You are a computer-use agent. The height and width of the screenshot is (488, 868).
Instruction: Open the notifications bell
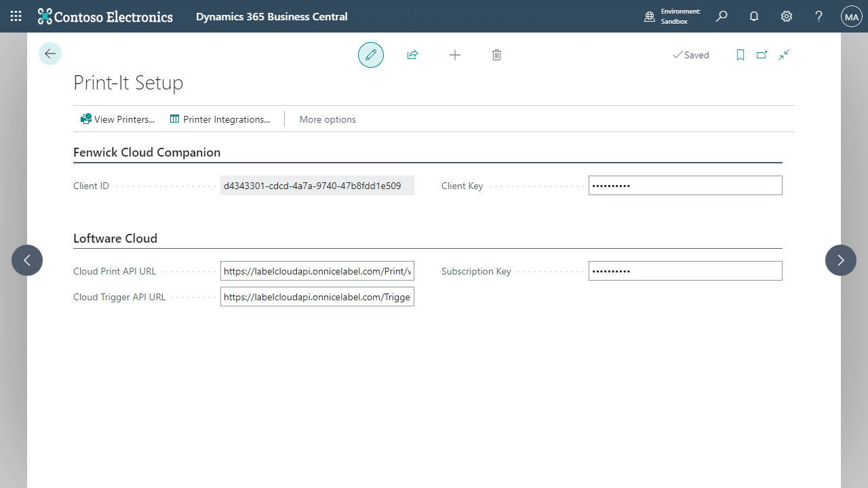754,16
